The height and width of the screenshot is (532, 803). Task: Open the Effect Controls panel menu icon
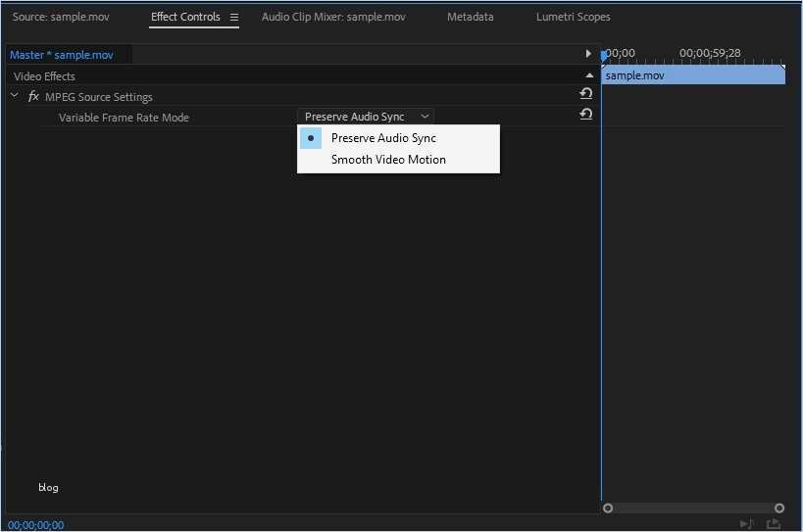coord(234,17)
